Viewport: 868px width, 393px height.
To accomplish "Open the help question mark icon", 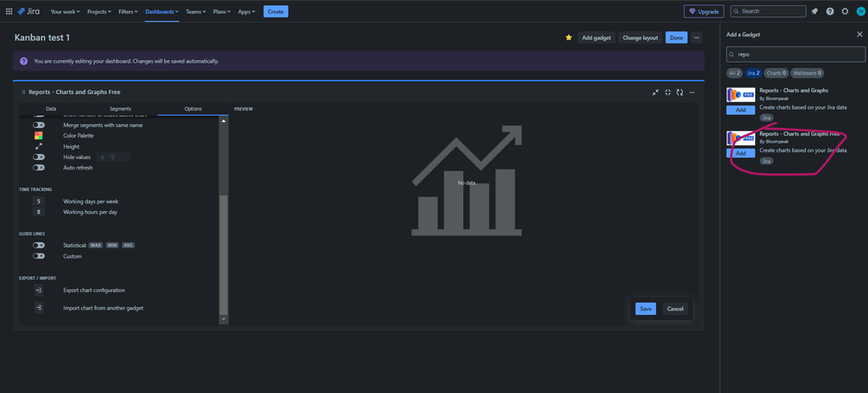I will click(830, 11).
